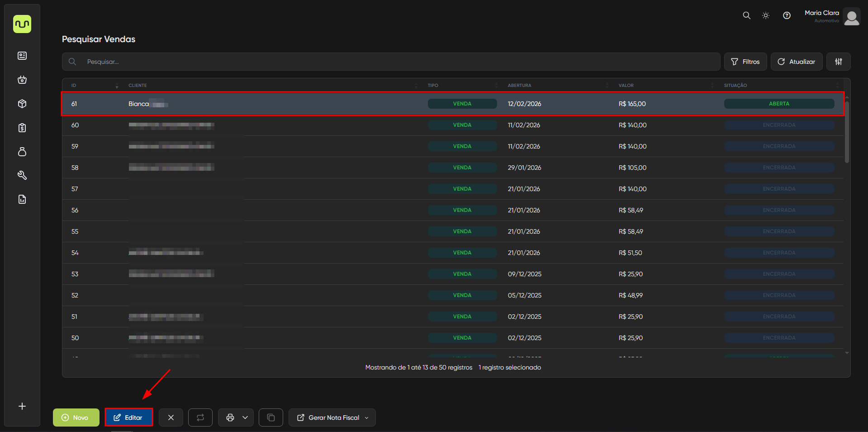The width and height of the screenshot is (868, 432).
Task: Expand the print options dropdown arrow
Action: coord(245,418)
